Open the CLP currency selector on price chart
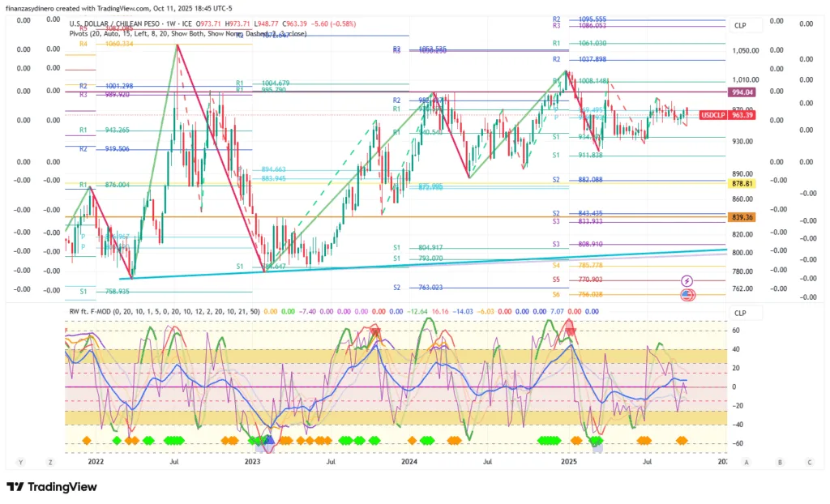830x504 pixels. click(x=740, y=25)
